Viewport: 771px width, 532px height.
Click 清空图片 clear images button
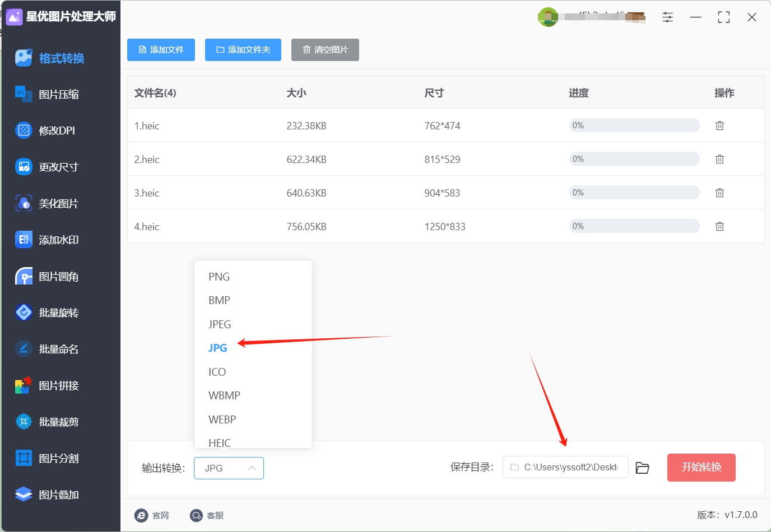(x=325, y=50)
